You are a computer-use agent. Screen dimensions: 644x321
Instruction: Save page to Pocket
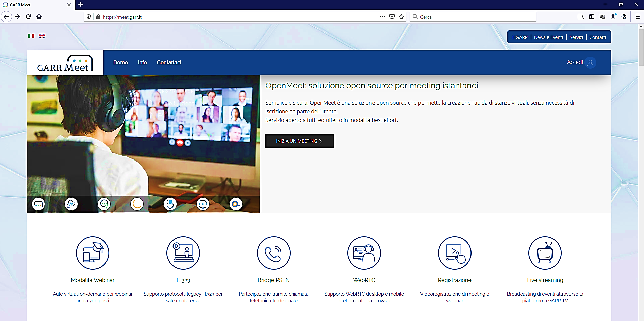click(392, 17)
